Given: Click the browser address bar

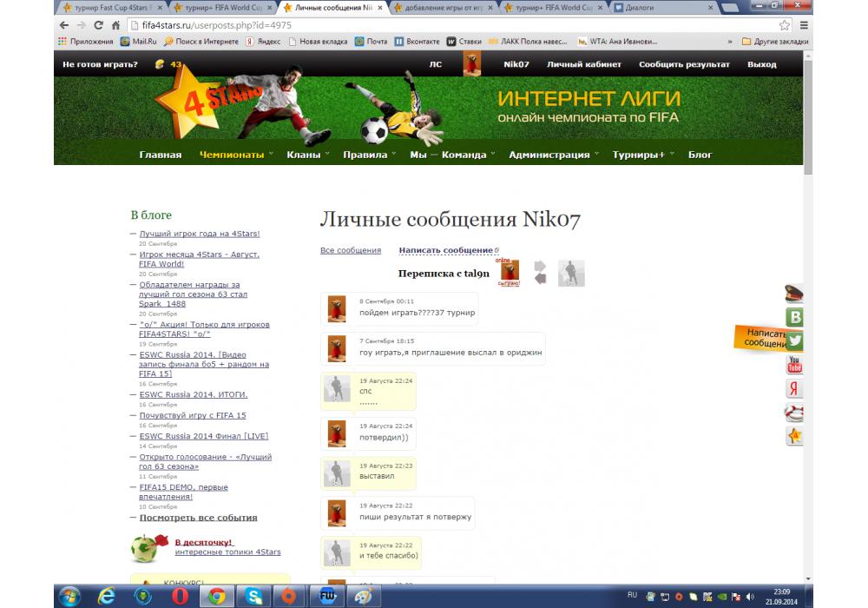Looking at the screenshot, I should point(434,25).
